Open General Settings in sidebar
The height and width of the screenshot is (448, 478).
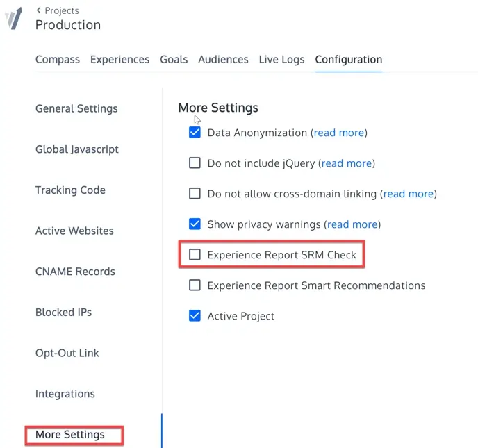tap(76, 108)
